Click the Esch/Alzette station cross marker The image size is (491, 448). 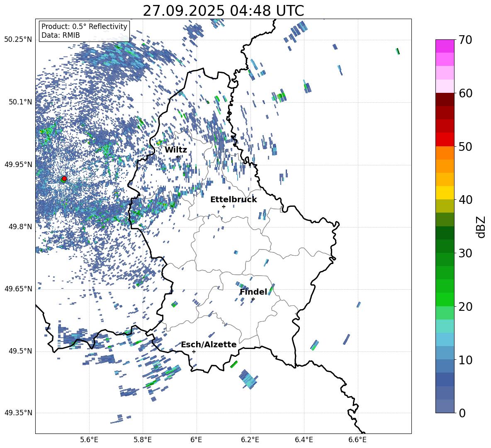(194, 351)
